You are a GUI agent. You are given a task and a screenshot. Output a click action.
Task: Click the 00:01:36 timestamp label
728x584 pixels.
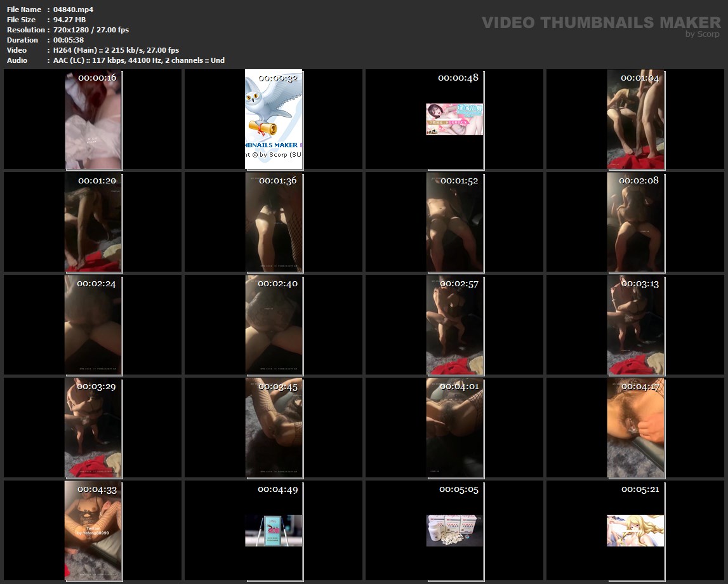pos(277,181)
